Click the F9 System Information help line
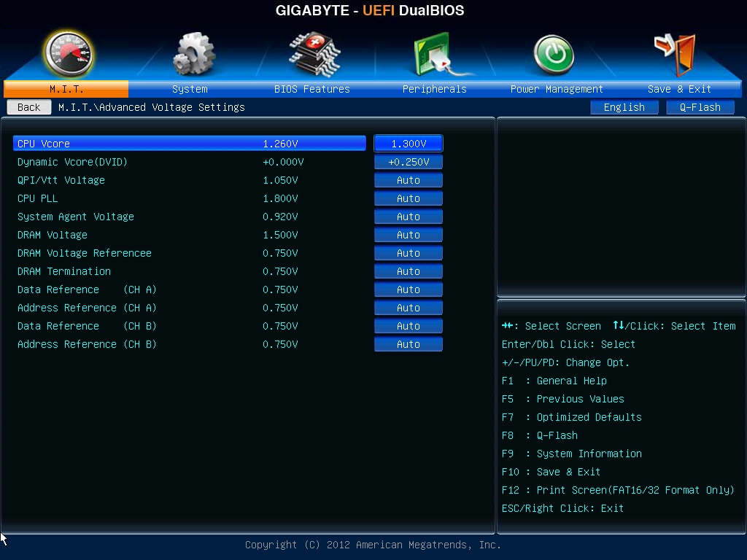Image resolution: width=747 pixels, height=560 pixels. click(x=572, y=454)
